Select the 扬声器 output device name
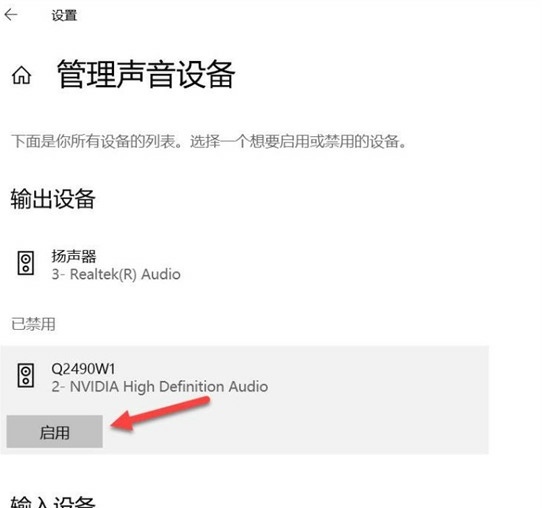 74,256
